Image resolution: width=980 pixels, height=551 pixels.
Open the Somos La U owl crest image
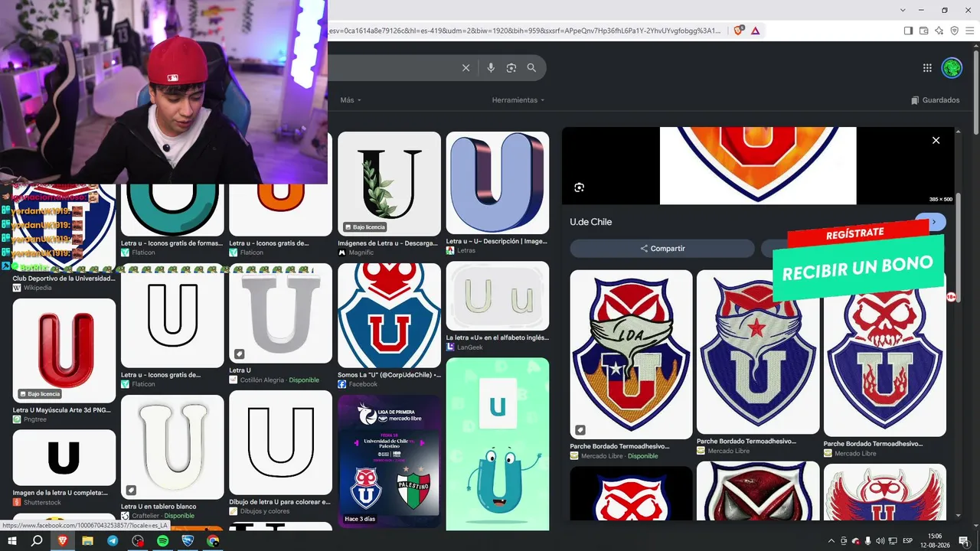tap(390, 316)
